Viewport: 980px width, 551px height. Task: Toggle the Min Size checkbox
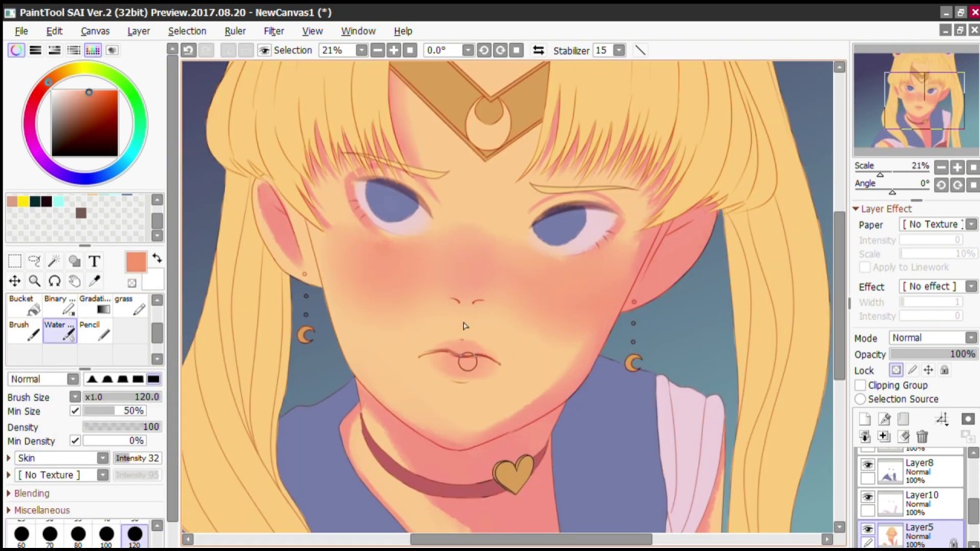75,411
